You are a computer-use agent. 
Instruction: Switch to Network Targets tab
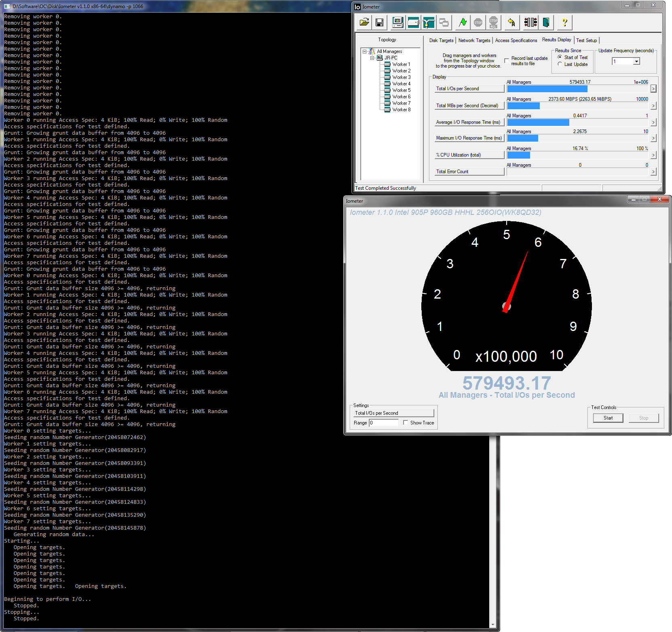[x=474, y=40]
